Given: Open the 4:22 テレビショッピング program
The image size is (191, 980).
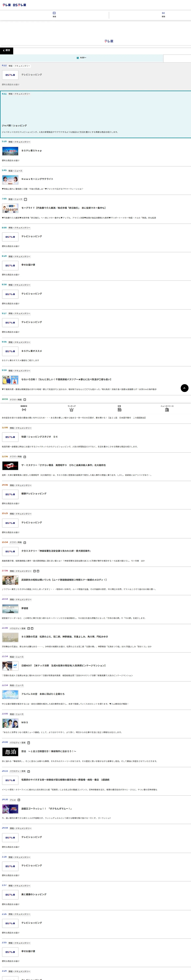Looking at the screenshot, I should [32, 75].
